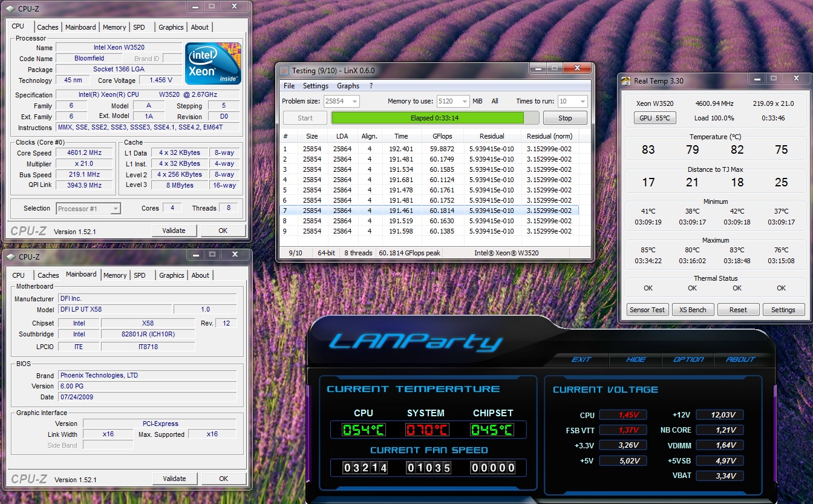Image resolution: width=813 pixels, height=504 pixels.
Task: Click the Core Speed 4601.2 MHz field
Action: [84, 153]
